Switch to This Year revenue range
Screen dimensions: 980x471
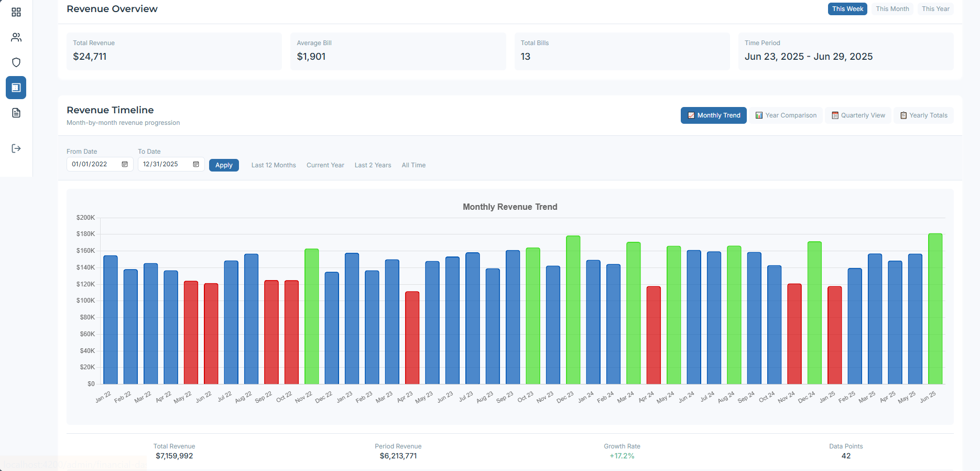coord(935,9)
